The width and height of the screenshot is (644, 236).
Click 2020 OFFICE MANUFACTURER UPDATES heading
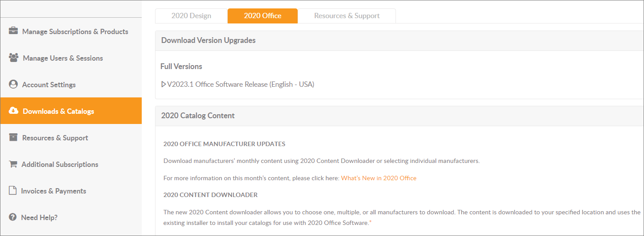(x=224, y=144)
